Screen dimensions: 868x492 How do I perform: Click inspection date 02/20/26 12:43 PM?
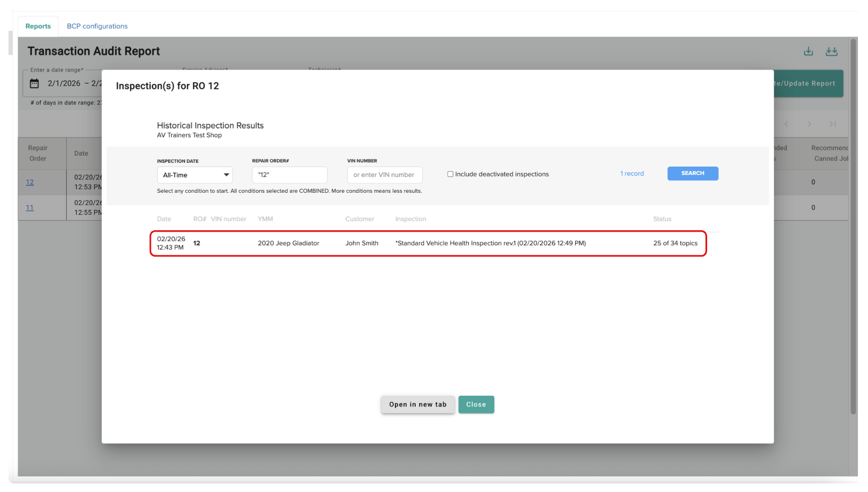171,243
